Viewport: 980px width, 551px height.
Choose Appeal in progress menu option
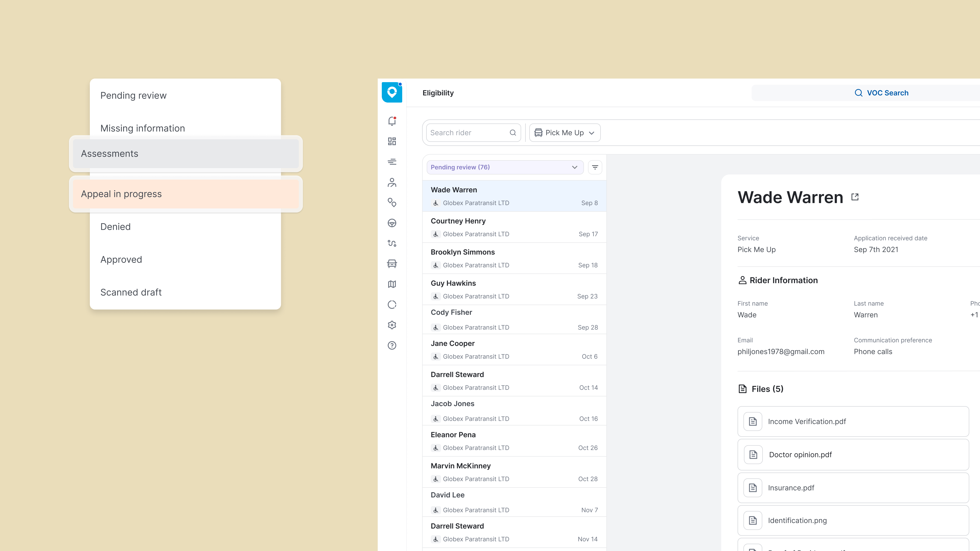pyautogui.click(x=186, y=194)
